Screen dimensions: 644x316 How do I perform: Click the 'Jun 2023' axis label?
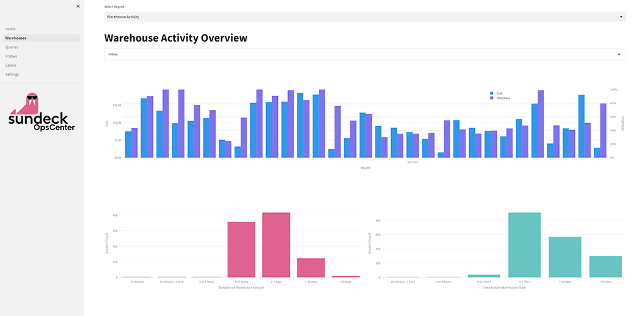[413, 162]
